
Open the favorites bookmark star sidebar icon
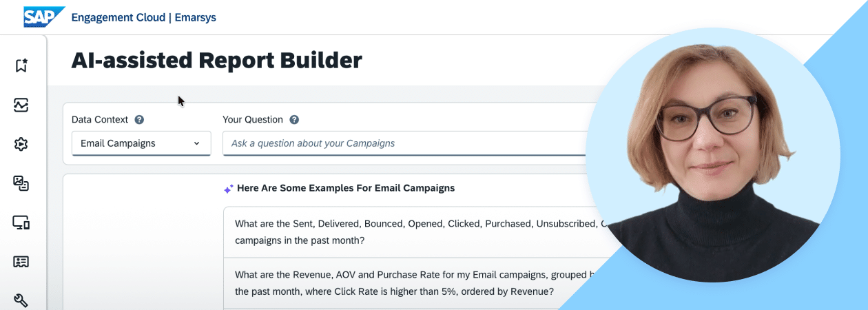click(21, 65)
